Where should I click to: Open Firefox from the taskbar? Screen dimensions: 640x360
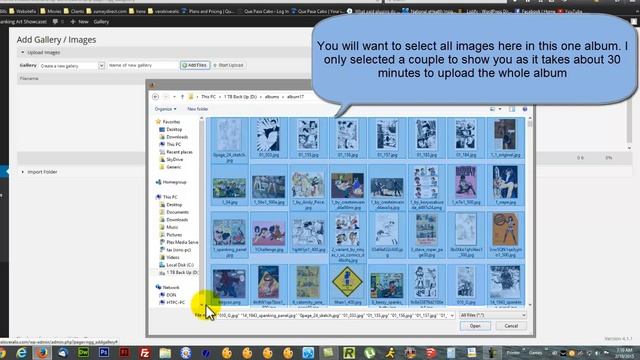(x=42, y=353)
